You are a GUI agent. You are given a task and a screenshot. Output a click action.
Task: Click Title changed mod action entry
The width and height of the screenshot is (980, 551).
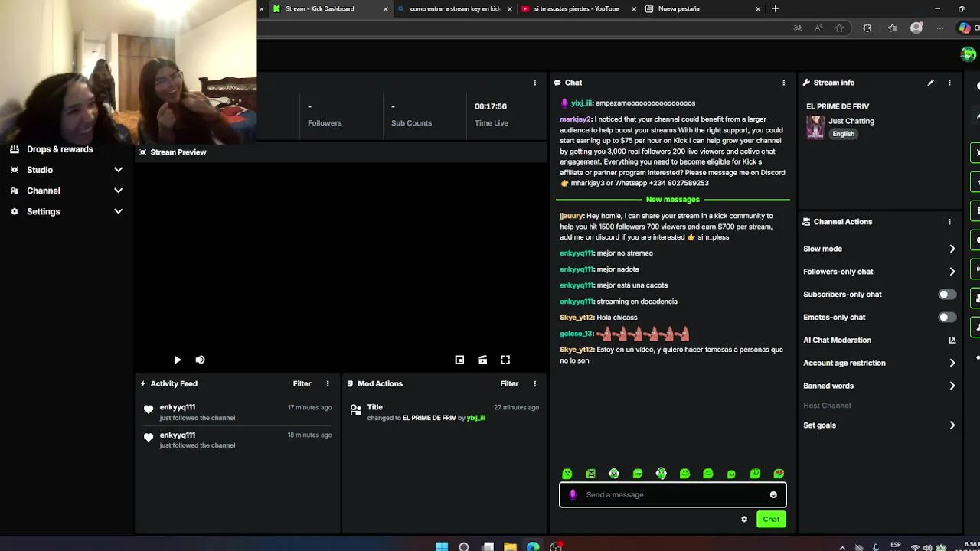[444, 412]
